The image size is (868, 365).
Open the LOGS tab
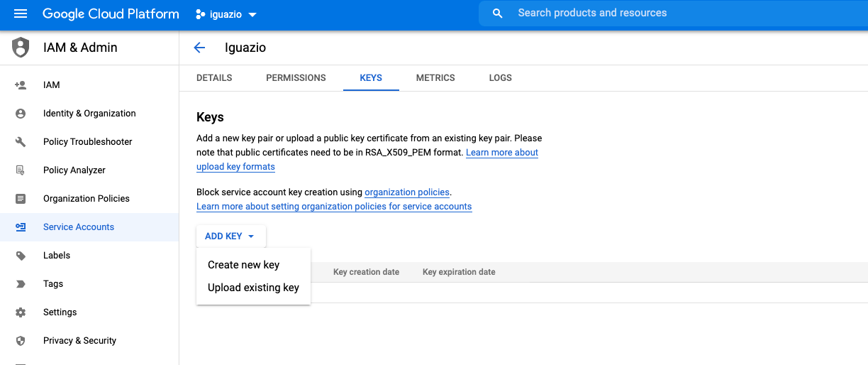pos(500,78)
